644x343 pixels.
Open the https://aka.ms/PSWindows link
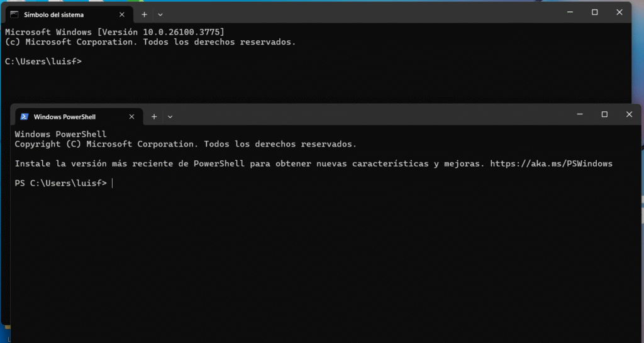pos(551,164)
